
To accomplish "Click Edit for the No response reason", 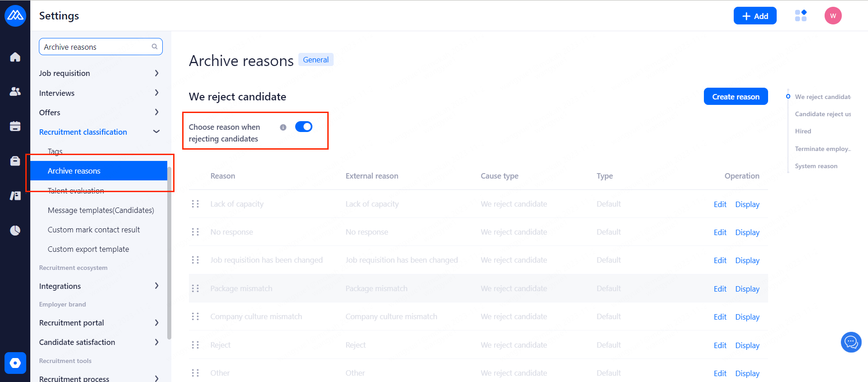I will tap(720, 232).
